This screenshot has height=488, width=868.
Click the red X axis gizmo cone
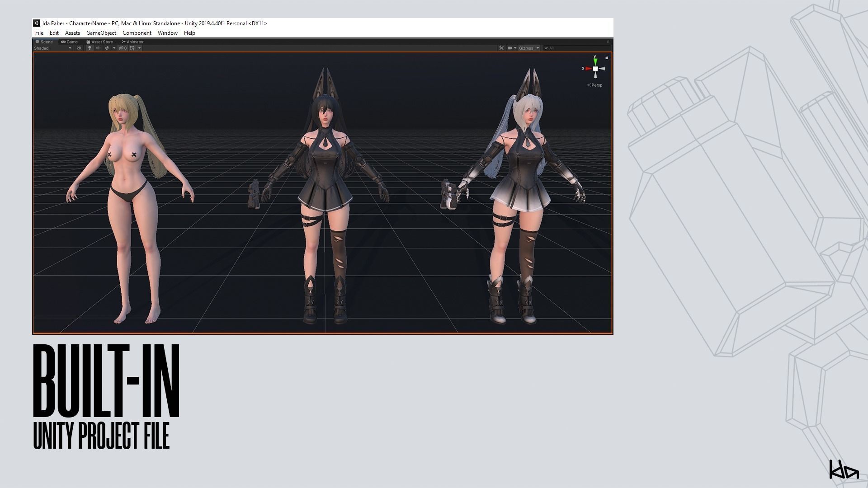pos(587,69)
